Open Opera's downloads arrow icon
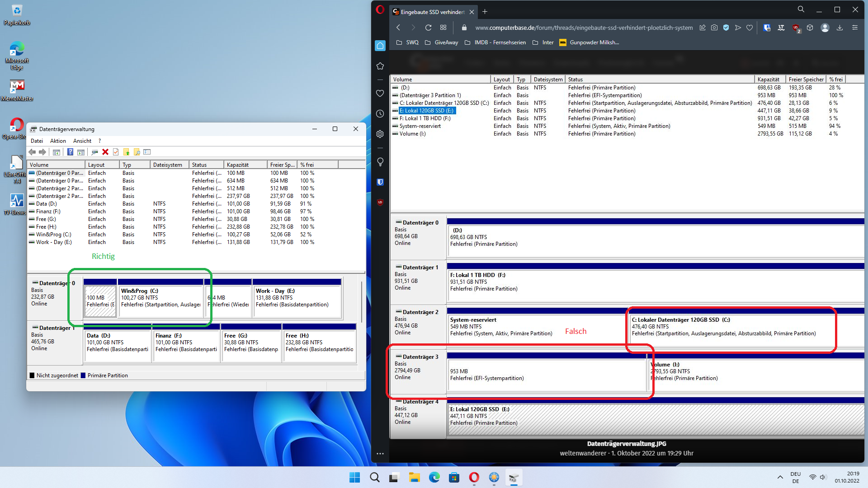 [840, 28]
